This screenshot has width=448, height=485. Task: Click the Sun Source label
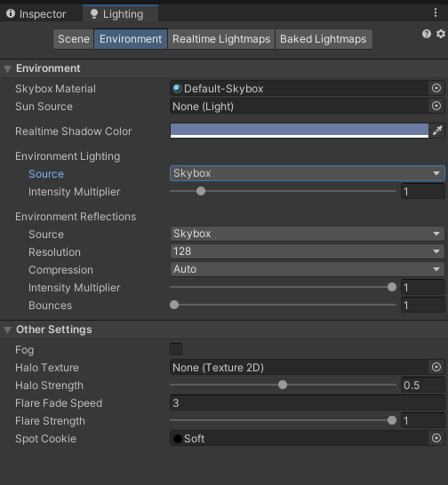44,107
